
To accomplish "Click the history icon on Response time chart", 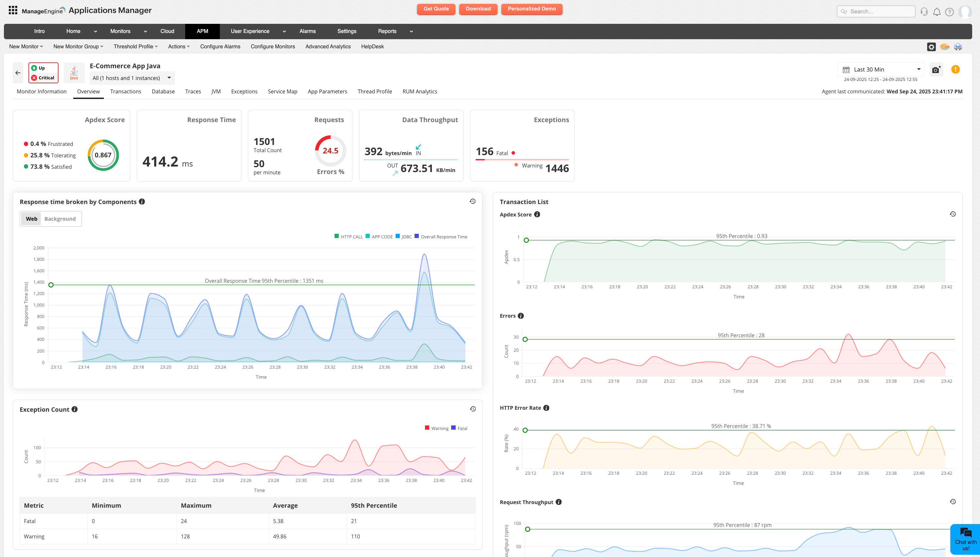I will click(x=473, y=201).
